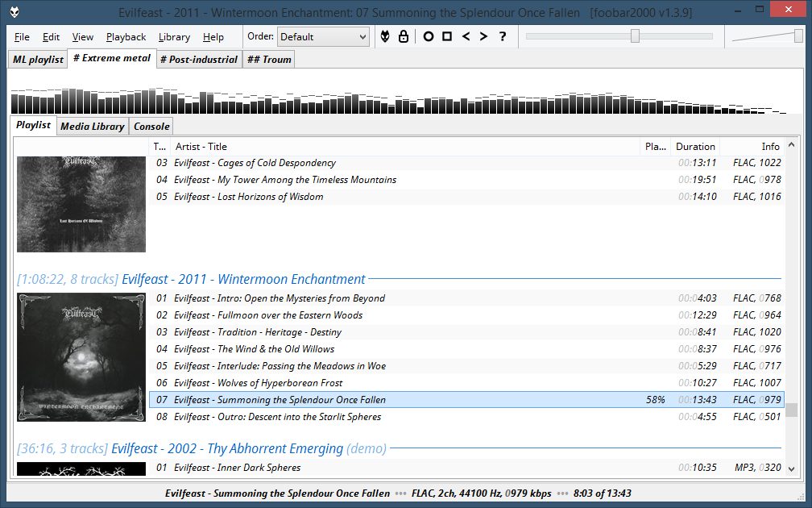Image resolution: width=812 pixels, height=508 pixels.
Task: Switch to the # Post-industrial playlist tab
Action: coord(199,60)
